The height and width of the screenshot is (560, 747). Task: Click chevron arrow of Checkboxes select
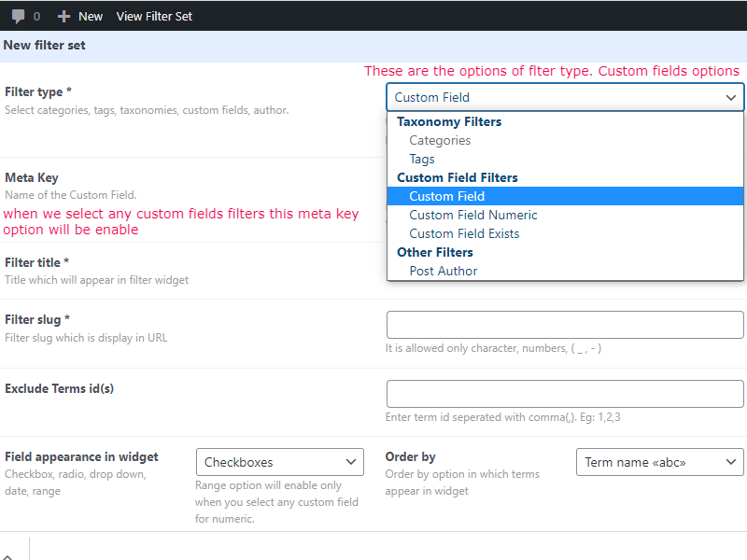(x=351, y=462)
